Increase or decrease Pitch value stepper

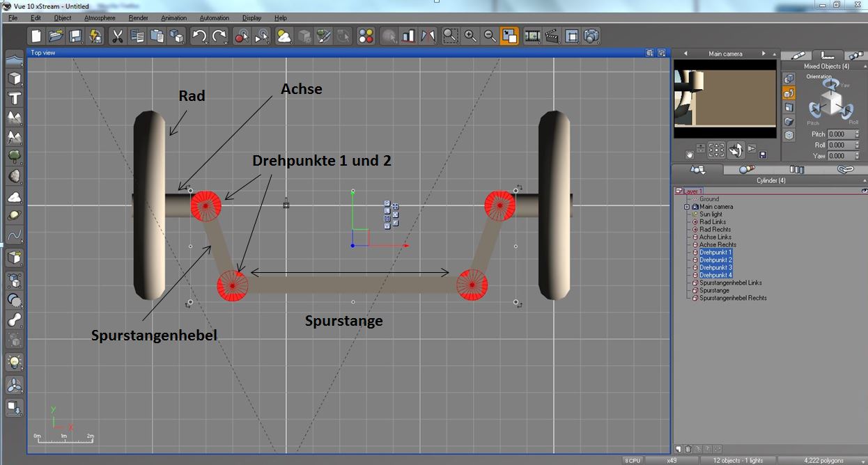[x=856, y=134]
